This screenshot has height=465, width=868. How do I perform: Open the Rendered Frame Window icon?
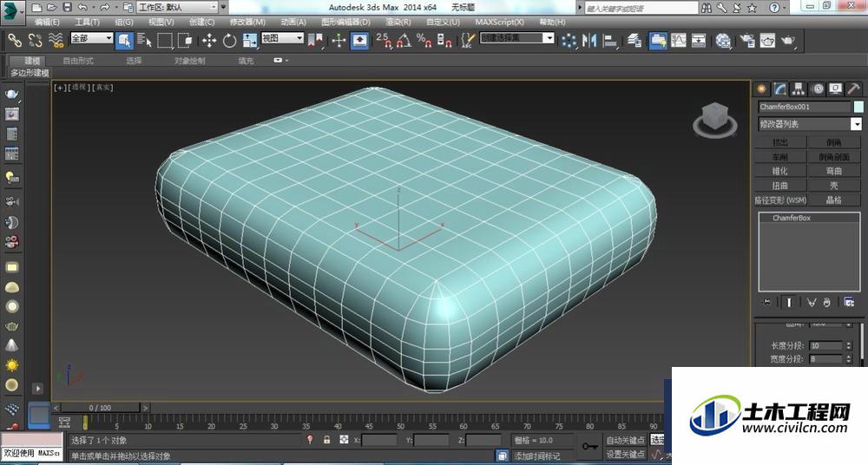pyautogui.click(x=768, y=41)
